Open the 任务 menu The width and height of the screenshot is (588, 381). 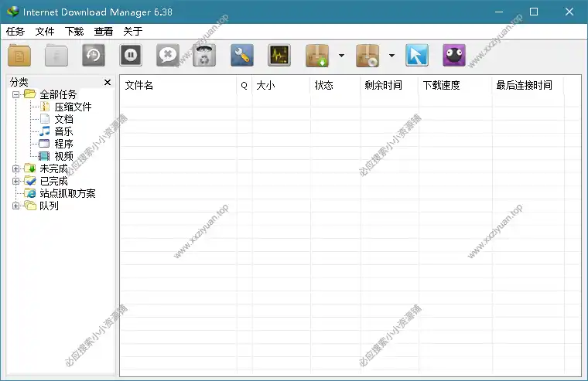pyautogui.click(x=15, y=32)
